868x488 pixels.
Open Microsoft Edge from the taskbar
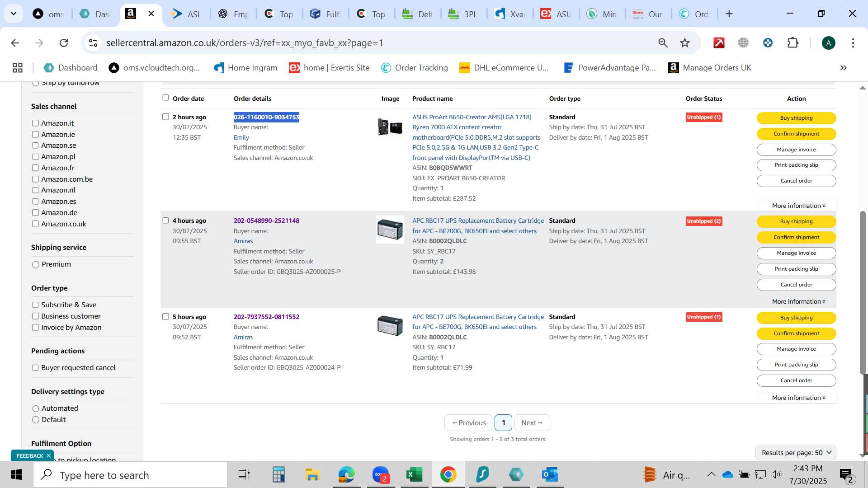(346, 475)
